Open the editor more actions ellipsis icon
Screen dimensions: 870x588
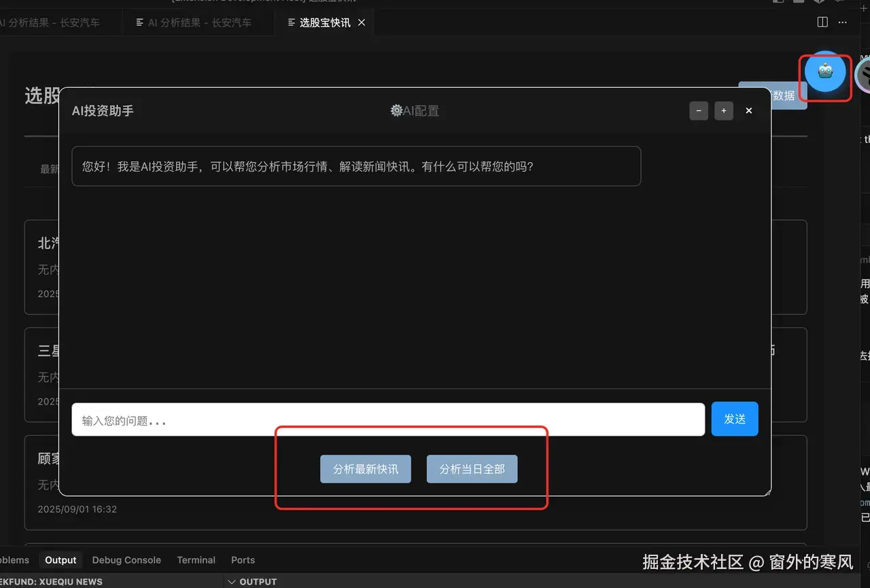[x=842, y=22]
